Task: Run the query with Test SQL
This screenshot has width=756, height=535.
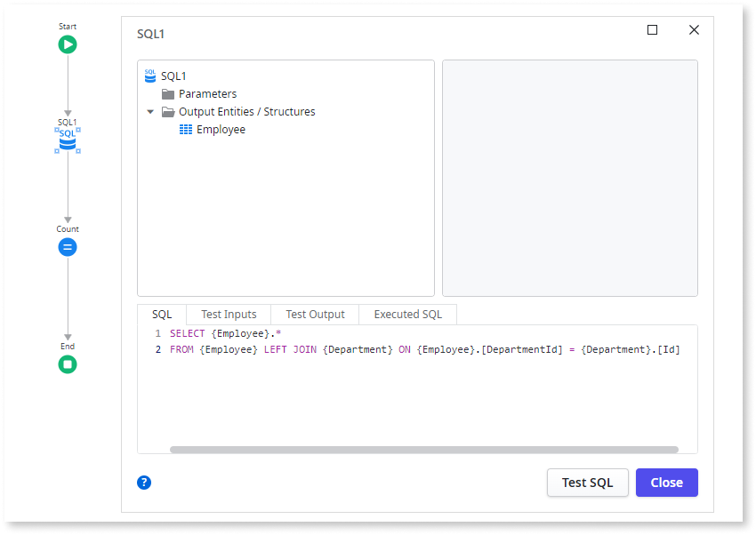Action: coord(587,483)
